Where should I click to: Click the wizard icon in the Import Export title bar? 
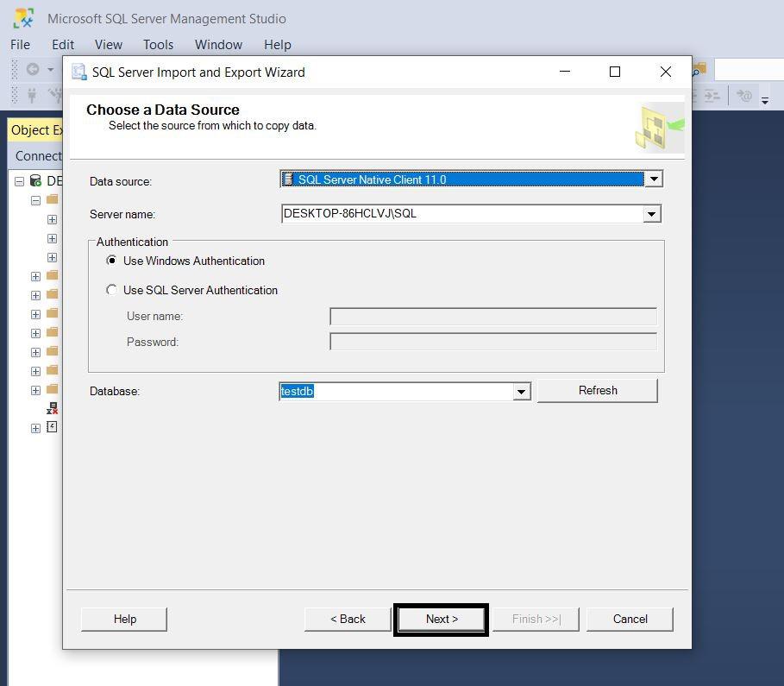[x=78, y=72]
